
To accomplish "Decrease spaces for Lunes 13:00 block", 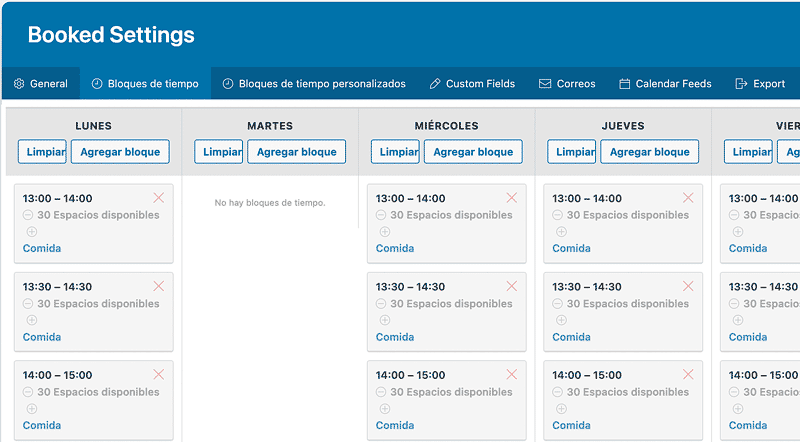I will click(x=28, y=215).
